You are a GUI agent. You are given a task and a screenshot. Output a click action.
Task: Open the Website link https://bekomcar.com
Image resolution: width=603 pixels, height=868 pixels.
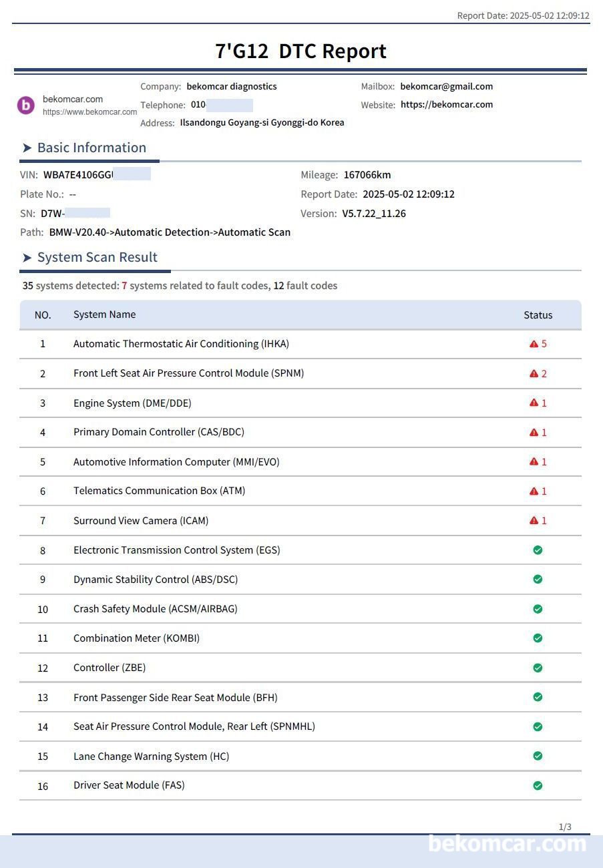click(447, 105)
